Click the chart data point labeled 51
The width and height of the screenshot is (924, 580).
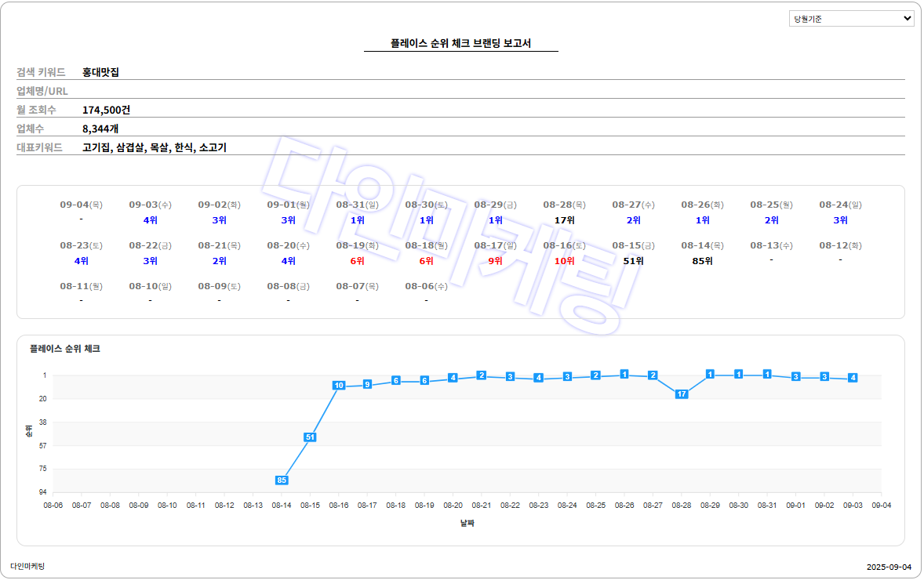pyautogui.click(x=310, y=437)
